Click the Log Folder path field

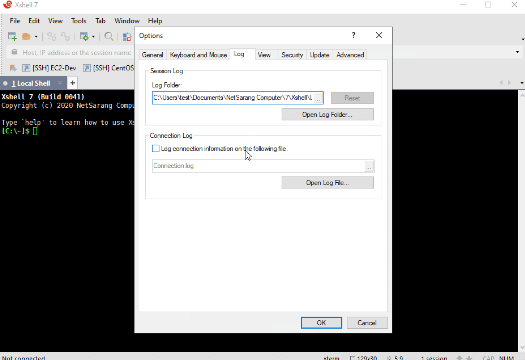[x=233, y=98]
